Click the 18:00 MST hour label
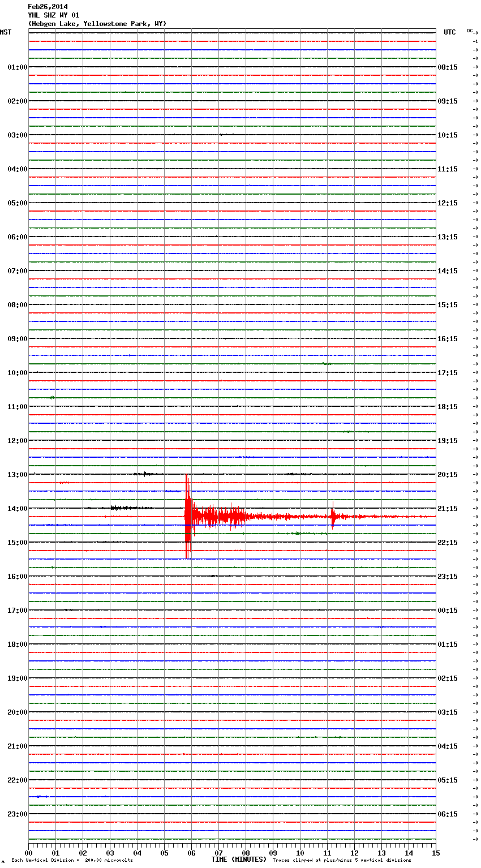 click(18, 644)
